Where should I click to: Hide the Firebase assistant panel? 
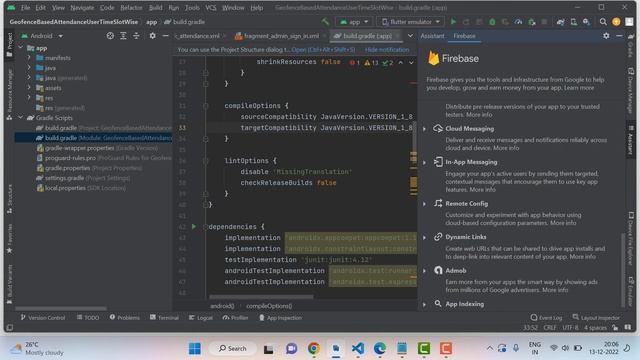[619, 36]
